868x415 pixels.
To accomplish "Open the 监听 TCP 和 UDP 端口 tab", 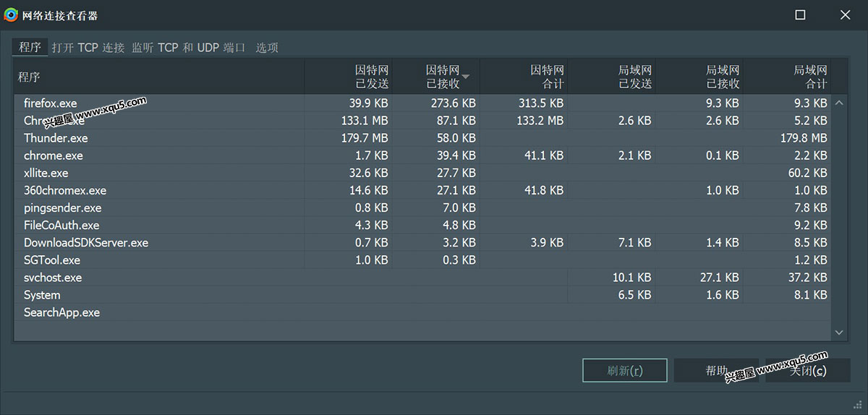I will pos(189,48).
